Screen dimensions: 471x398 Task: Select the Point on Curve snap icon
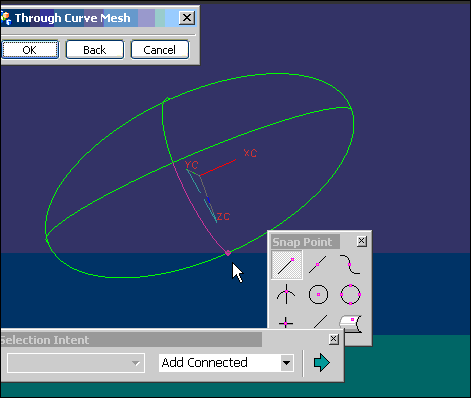[x=320, y=322]
